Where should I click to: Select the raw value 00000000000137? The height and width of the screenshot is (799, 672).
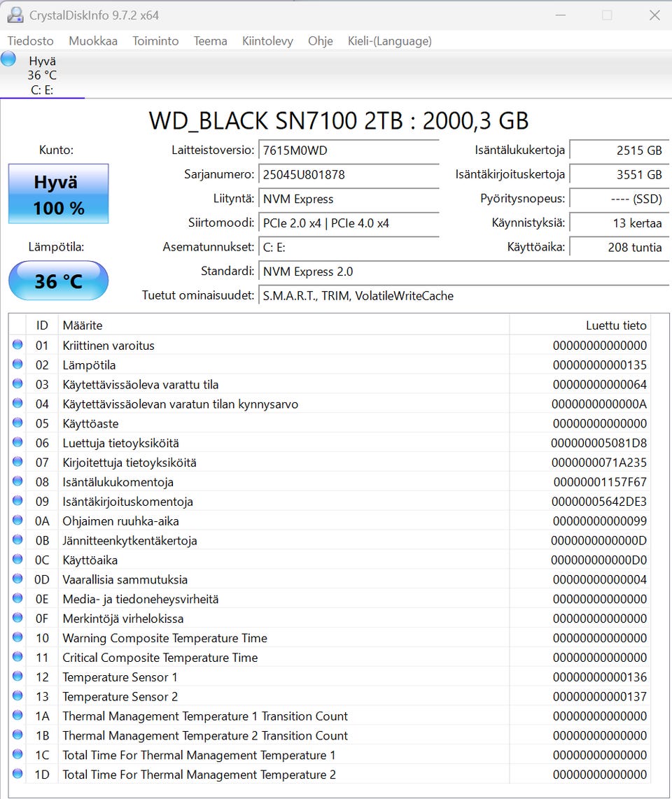pyautogui.click(x=600, y=697)
